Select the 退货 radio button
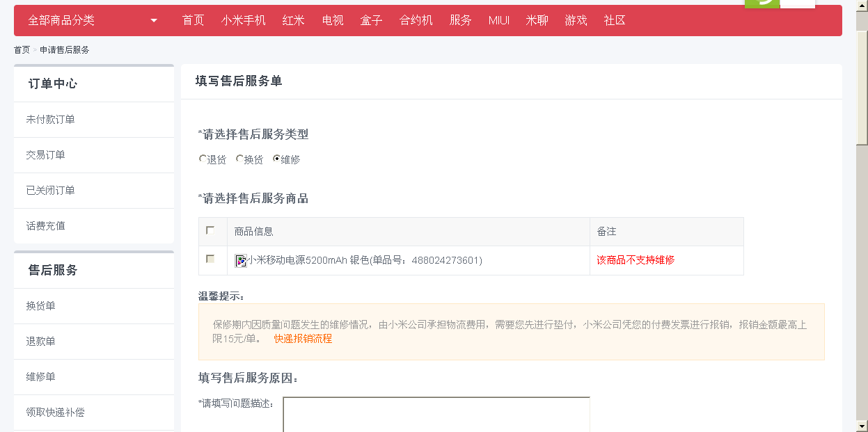868x432 pixels. click(203, 159)
